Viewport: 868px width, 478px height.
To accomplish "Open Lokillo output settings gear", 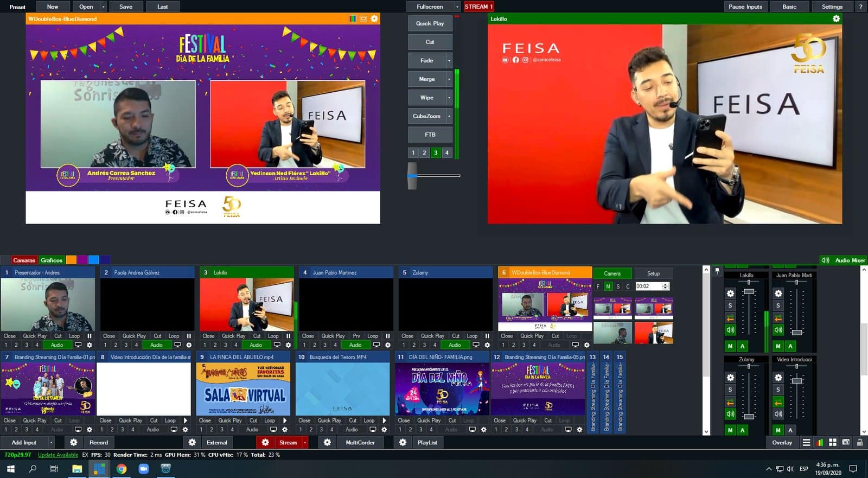I will (836, 18).
